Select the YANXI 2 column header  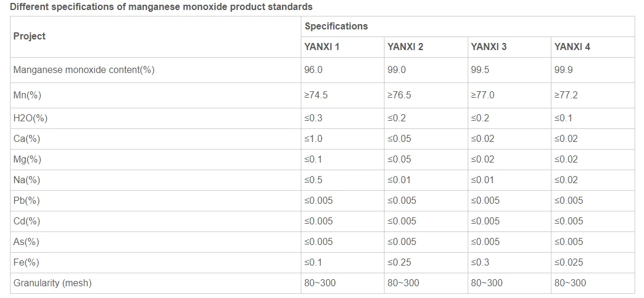click(405, 47)
